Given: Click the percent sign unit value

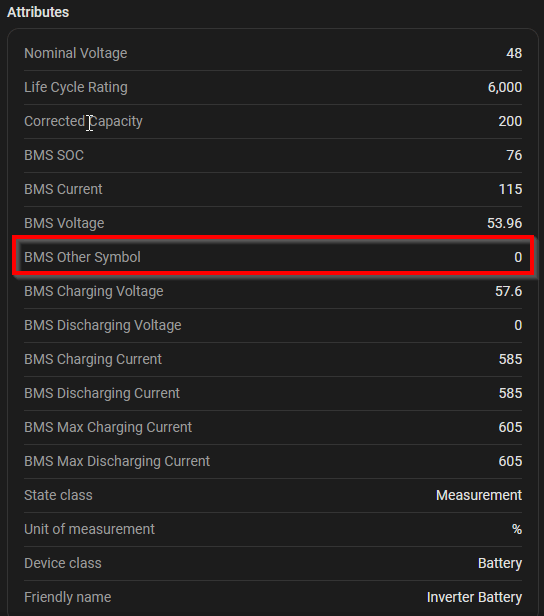Looking at the screenshot, I should tap(517, 530).
